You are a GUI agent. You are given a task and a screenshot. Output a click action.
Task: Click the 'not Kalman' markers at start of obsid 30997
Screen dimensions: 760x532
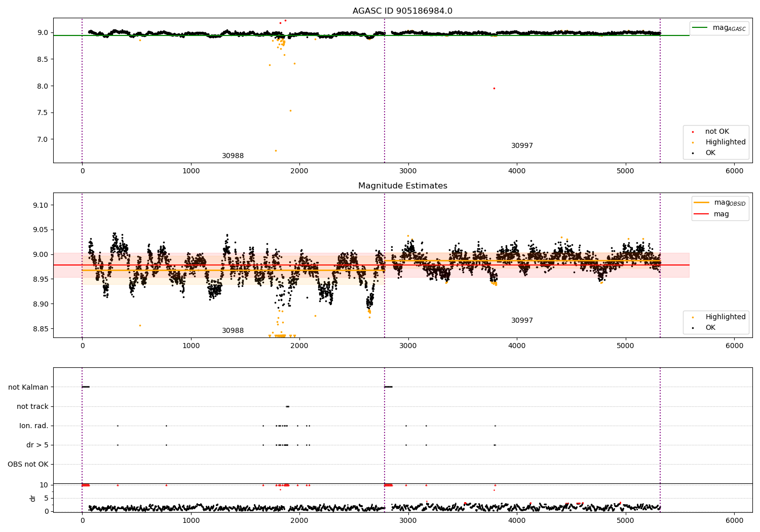point(388,387)
